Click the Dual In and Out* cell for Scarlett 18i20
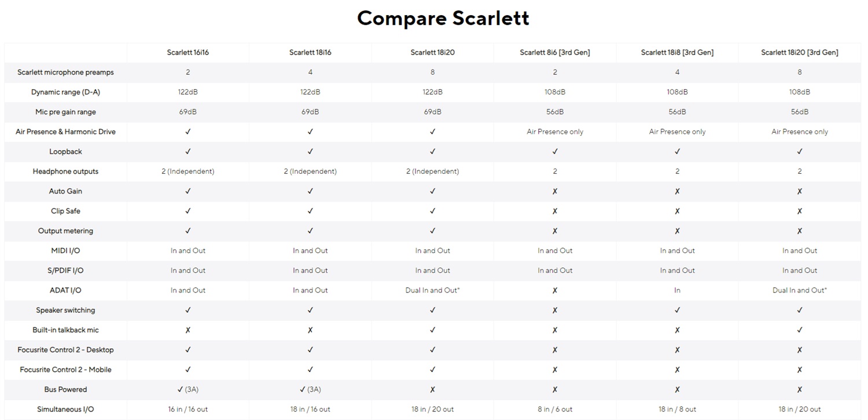868x420 pixels. 433,291
